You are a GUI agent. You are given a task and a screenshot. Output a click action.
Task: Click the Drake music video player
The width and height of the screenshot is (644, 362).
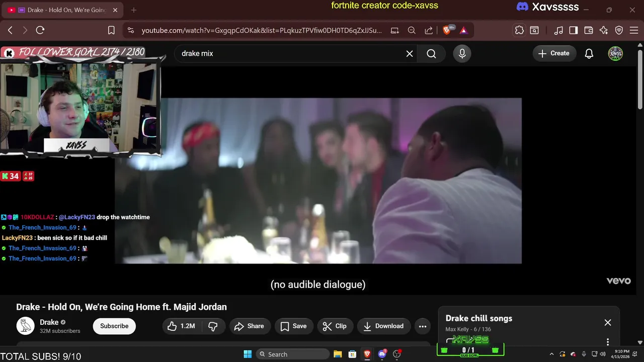(x=318, y=180)
